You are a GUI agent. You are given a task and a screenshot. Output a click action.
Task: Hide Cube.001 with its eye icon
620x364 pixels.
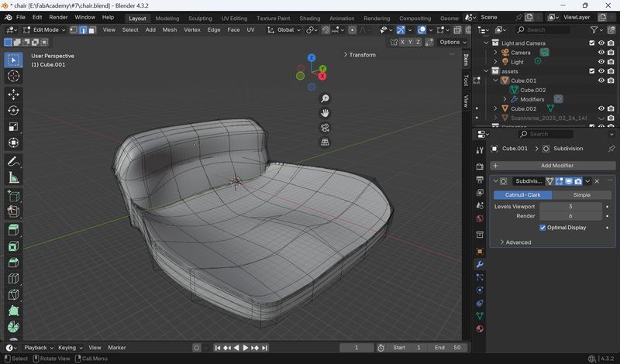point(601,81)
